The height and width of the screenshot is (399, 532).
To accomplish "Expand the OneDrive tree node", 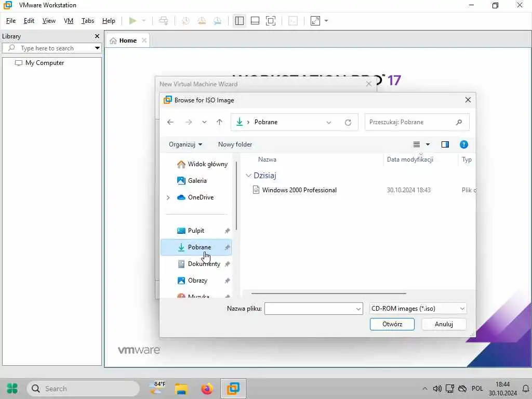I will [x=168, y=197].
